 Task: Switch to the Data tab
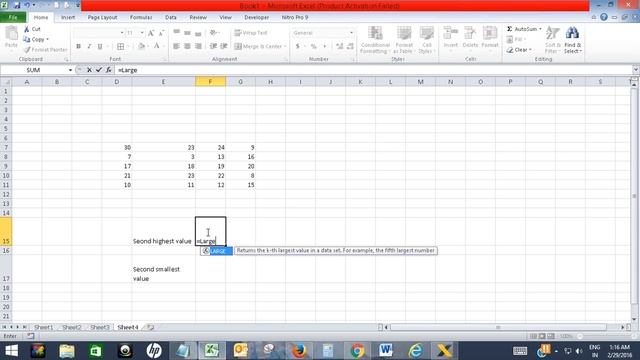pos(171,18)
